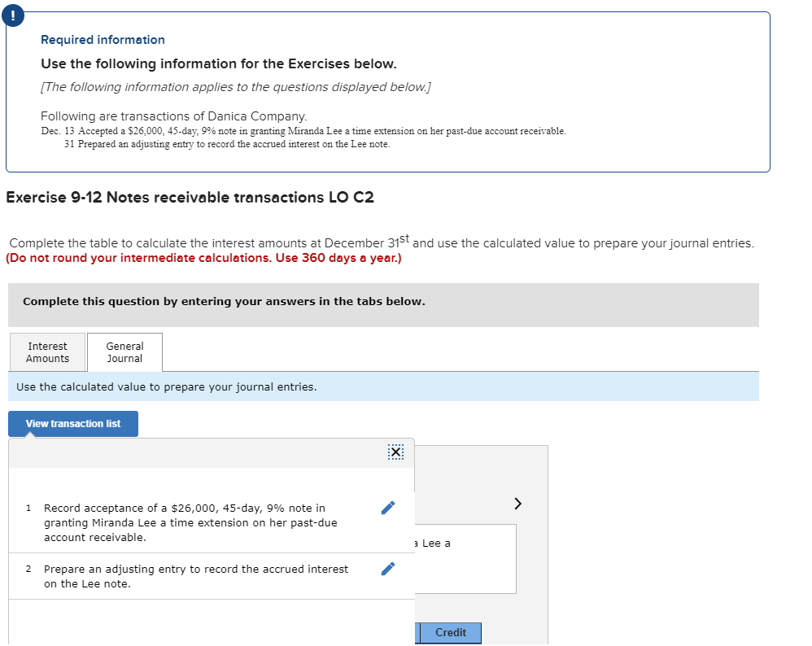This screenshot has width=812, height=646.
Task: Switch to the Interest Amounts tab
Action: 48,352
